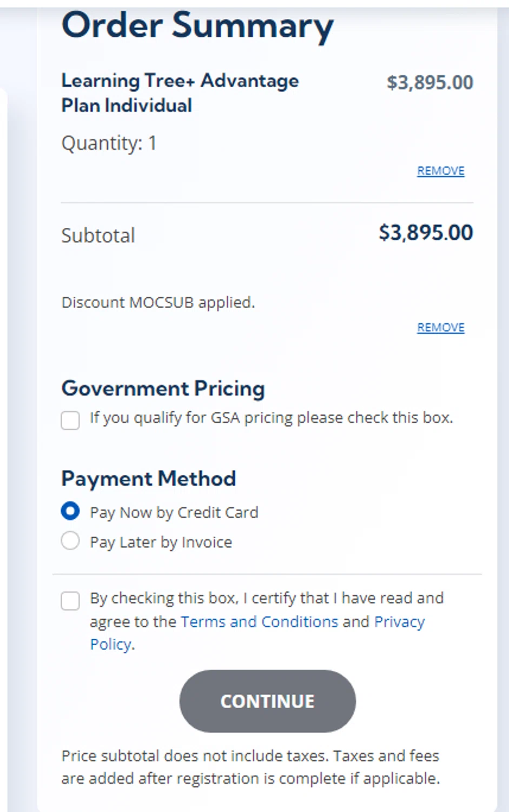Choose Pay Later by Invoice option

pyautogui.click(x=70, y=541)
